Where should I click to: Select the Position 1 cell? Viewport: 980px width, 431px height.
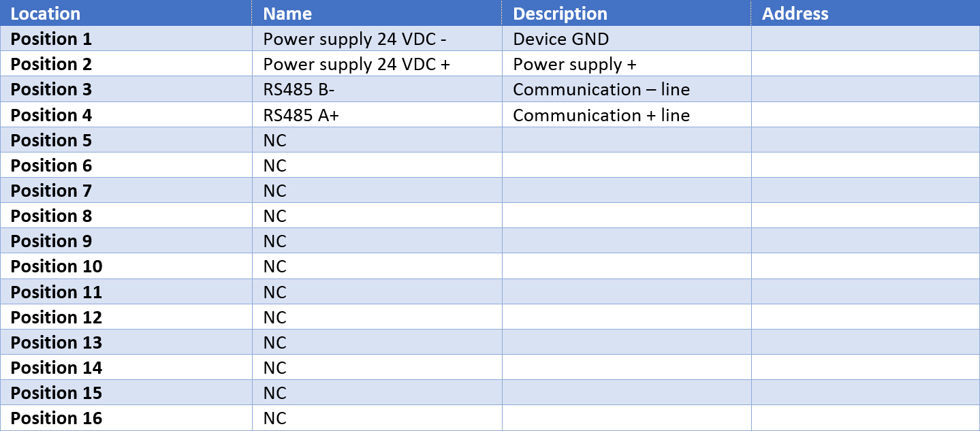(x=126, y=39)
